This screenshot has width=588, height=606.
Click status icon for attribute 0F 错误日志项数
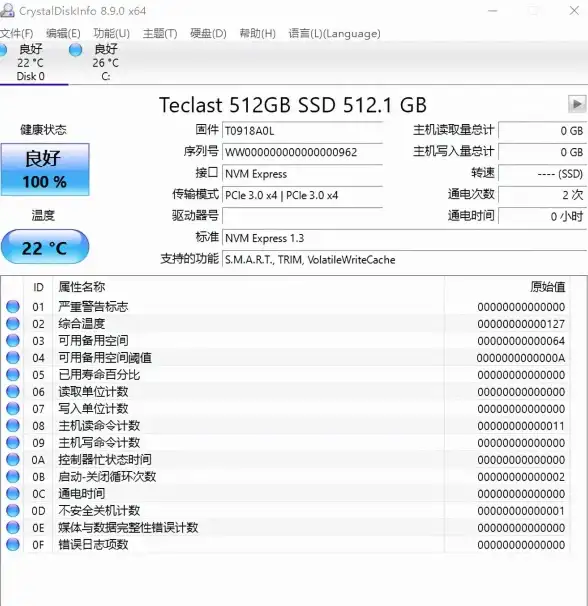pos(13,545)
